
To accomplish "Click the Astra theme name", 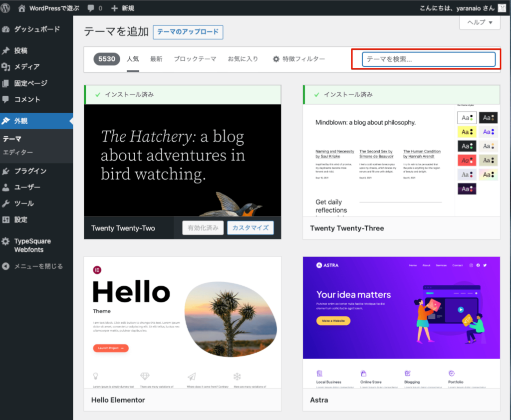I will [x=319, y=400].
